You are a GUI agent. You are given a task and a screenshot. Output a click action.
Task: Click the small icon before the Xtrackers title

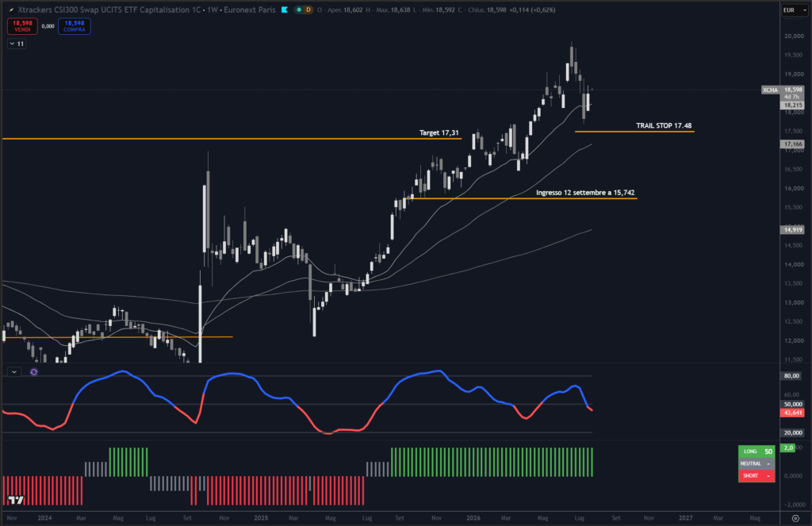pyautogui.click(x=11, y=10)
